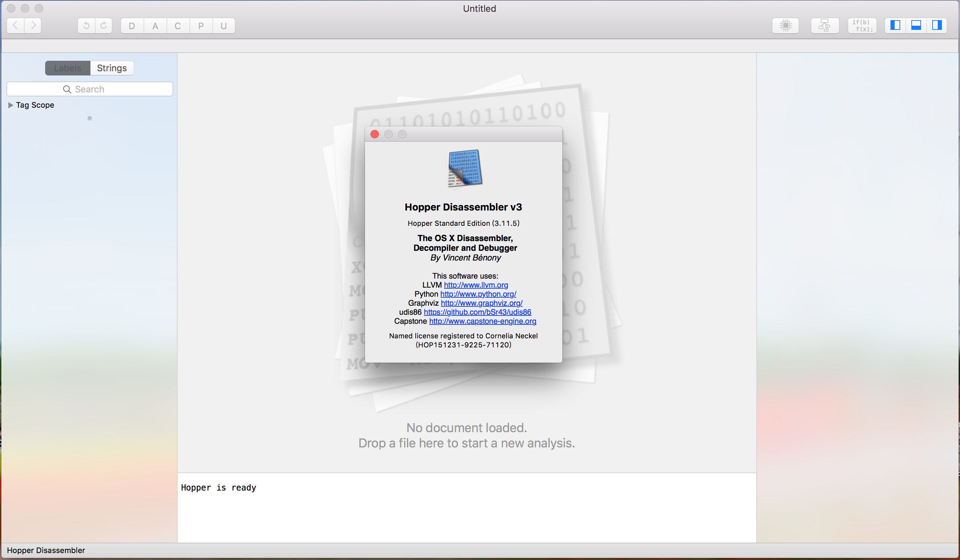Focus the sidebar Search field
Screen dimensions: 960x560
point(90,89)
